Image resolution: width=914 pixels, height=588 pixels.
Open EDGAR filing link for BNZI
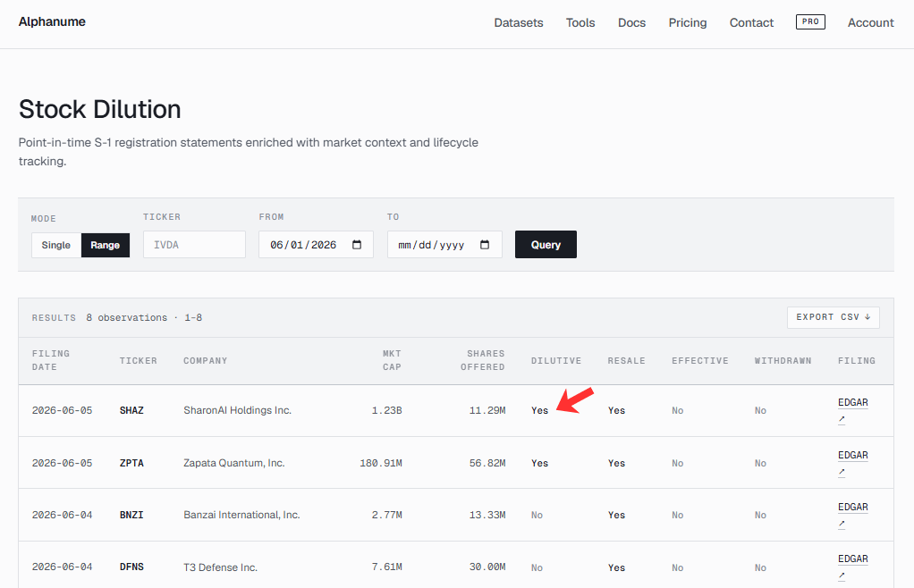(x=853, y=515)
